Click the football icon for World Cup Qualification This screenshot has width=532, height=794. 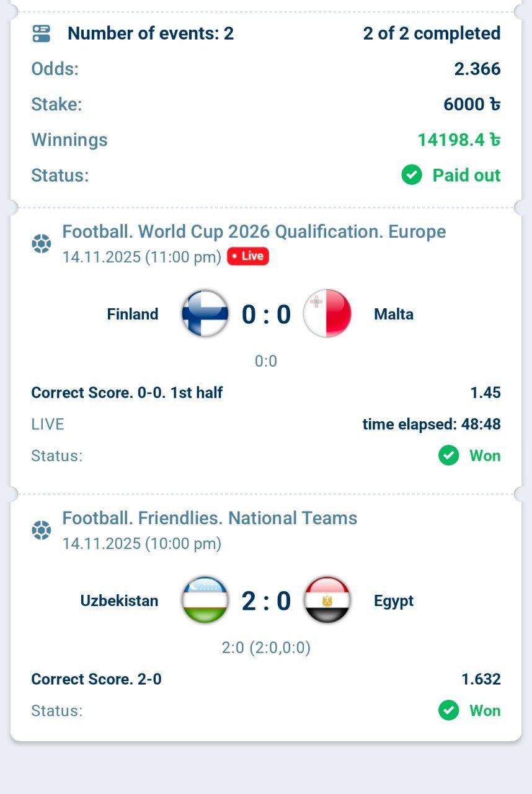[x=41, y=244]
